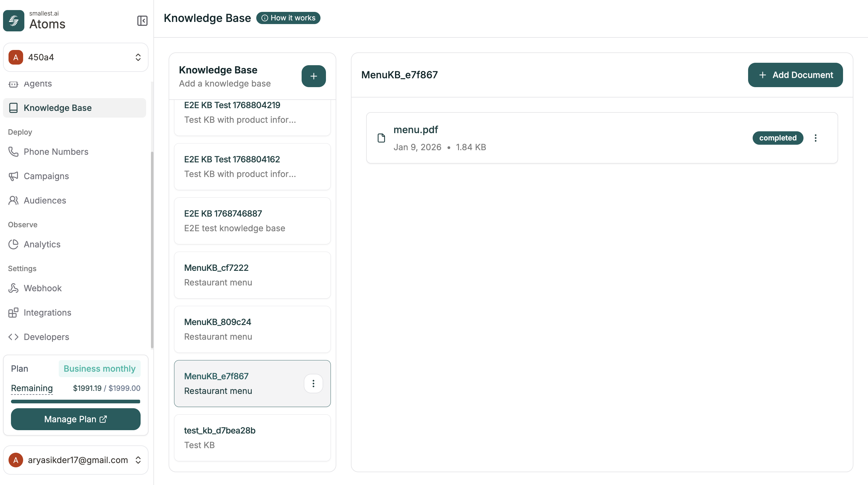
Task: Open Campaigns via the megaphone icon
Action: [13, 176]
